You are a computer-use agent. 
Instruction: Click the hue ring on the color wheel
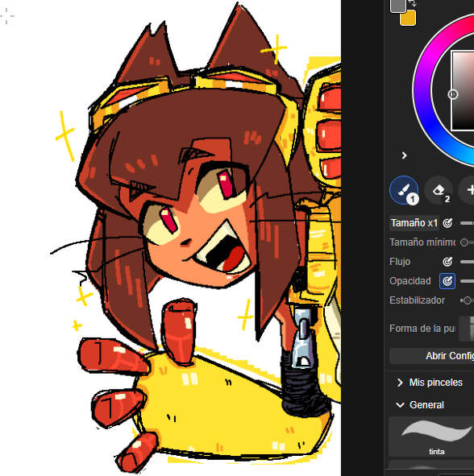(x=422, y=91)
